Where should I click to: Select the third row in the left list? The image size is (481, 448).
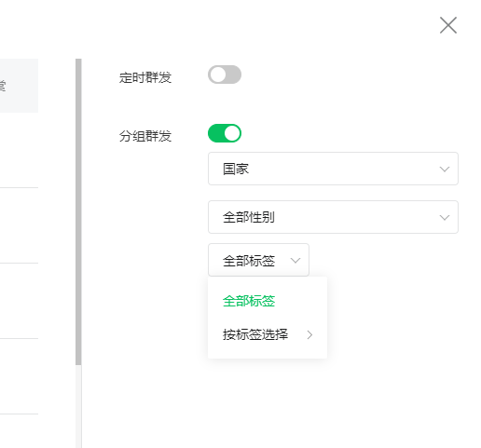tap(19, 225)
